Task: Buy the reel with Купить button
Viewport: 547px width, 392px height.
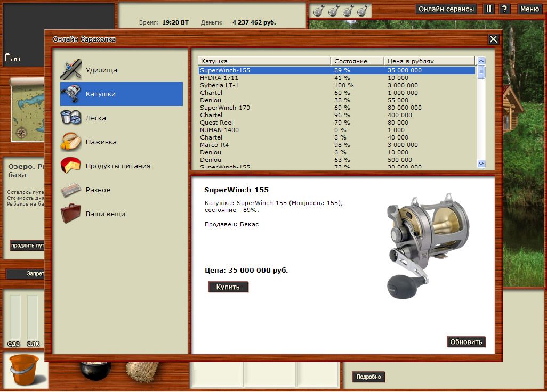Action: (x=228, y=287)
